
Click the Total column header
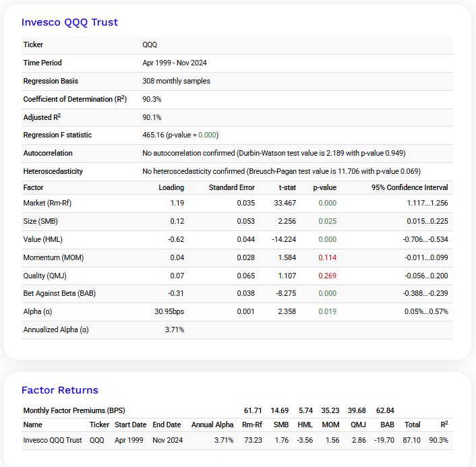(x=412, y=425)
